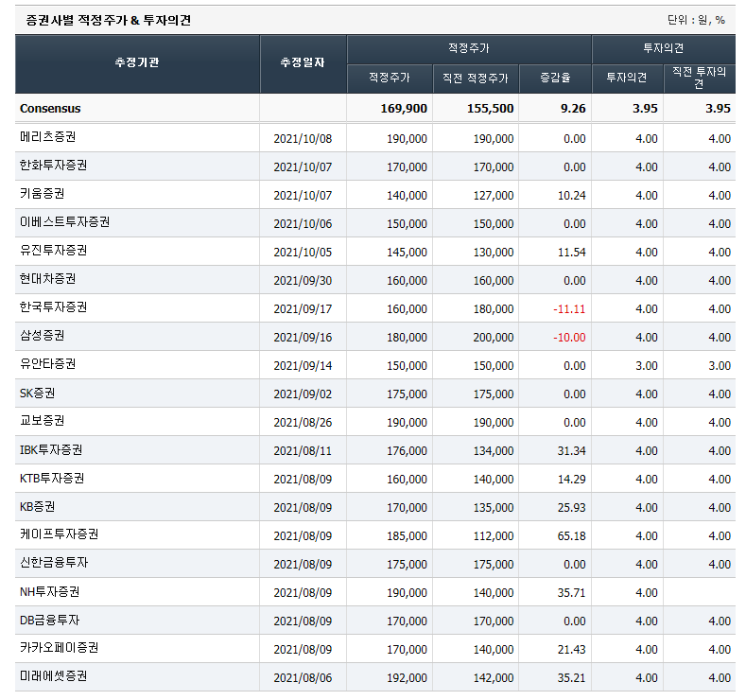Click the date 2021/09/17
The height and width of the screenshot is (700, 746).
coord(303,309)
